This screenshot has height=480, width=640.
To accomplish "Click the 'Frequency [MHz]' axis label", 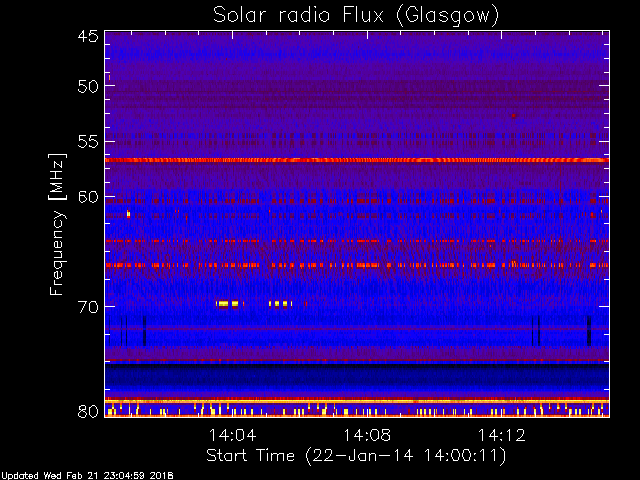I will point(57,224).
